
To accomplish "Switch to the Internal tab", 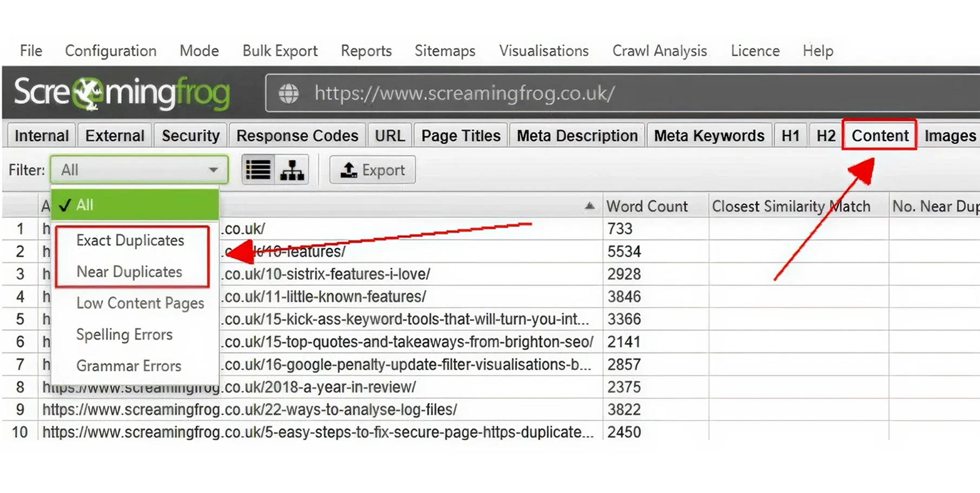I will tap(42, 136).
